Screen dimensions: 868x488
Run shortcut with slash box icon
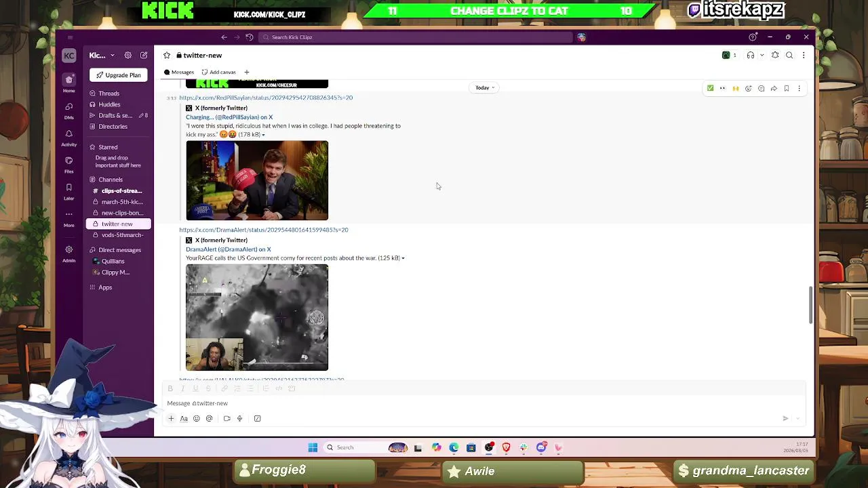257,419
